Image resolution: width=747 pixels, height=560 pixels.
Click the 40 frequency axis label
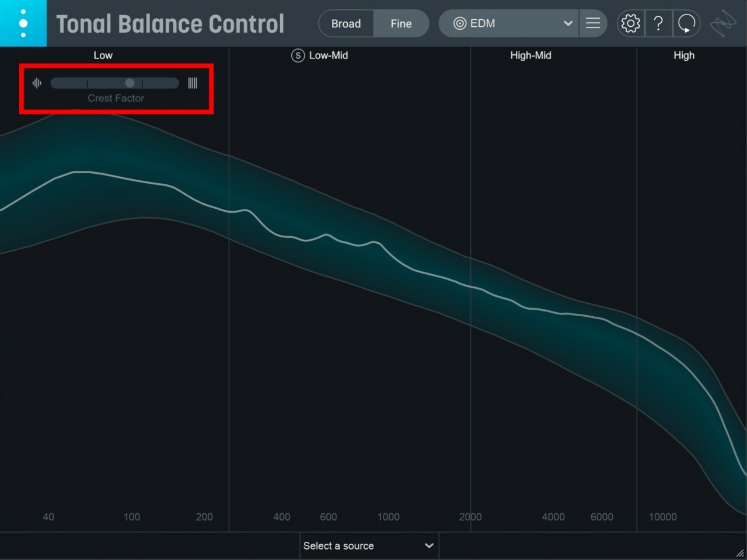(48, 517)
